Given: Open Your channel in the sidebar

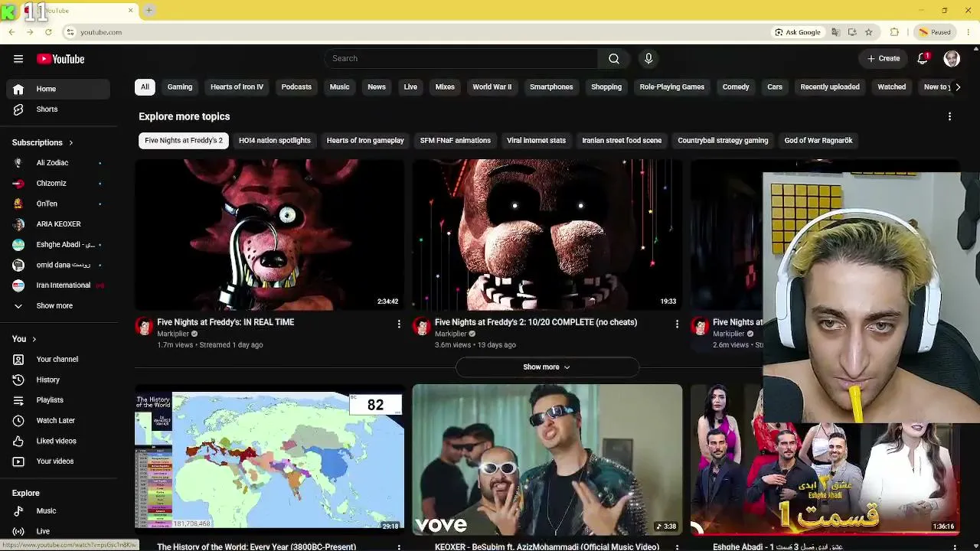Looking at the screenshot, I should click(x=57, y=360).
